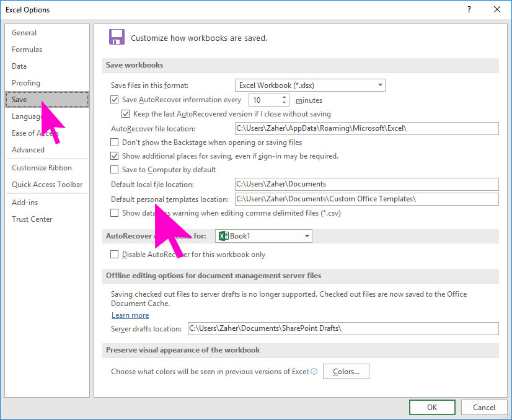Open Customize Ribbon settings
This screenshot has height=420, width=512.
tap(47, 168)
